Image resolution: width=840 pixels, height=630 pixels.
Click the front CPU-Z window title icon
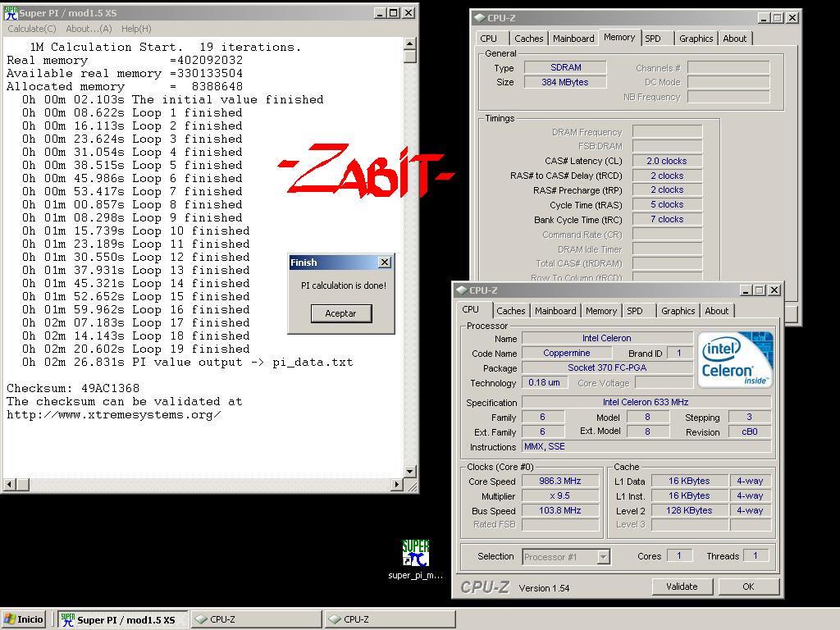point(461,290)
